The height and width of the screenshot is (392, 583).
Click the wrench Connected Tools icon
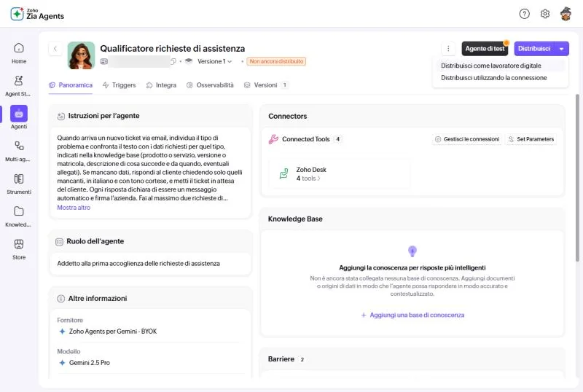273,139
